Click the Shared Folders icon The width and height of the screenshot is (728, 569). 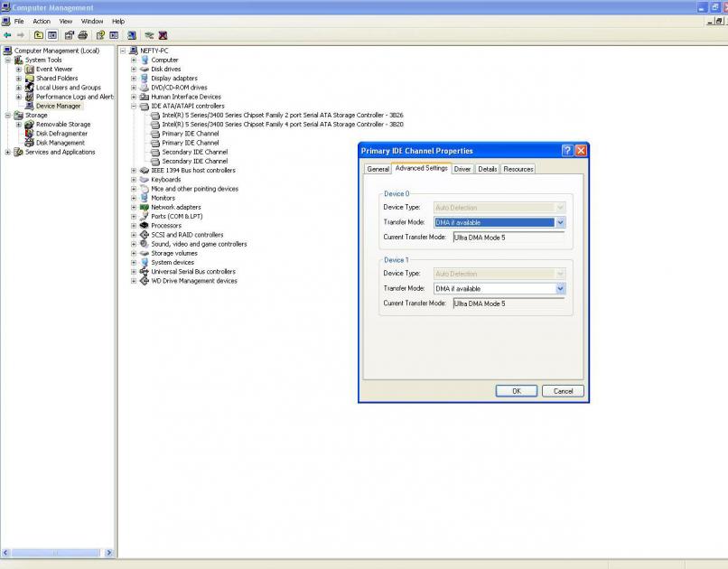(x=29, y=79)
